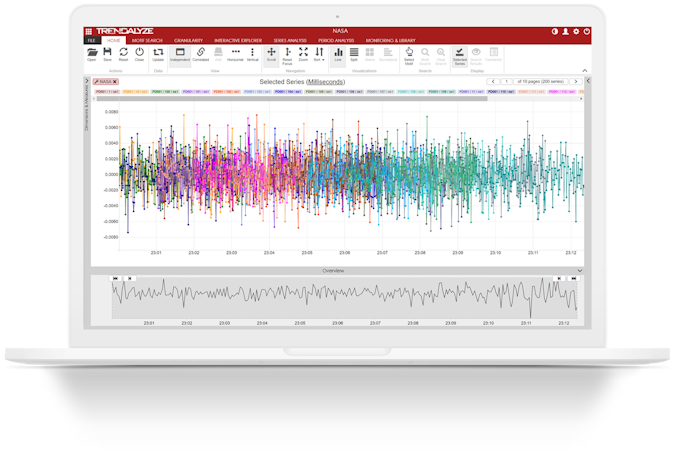Toggle Search Results eye display

pos(476,56)
